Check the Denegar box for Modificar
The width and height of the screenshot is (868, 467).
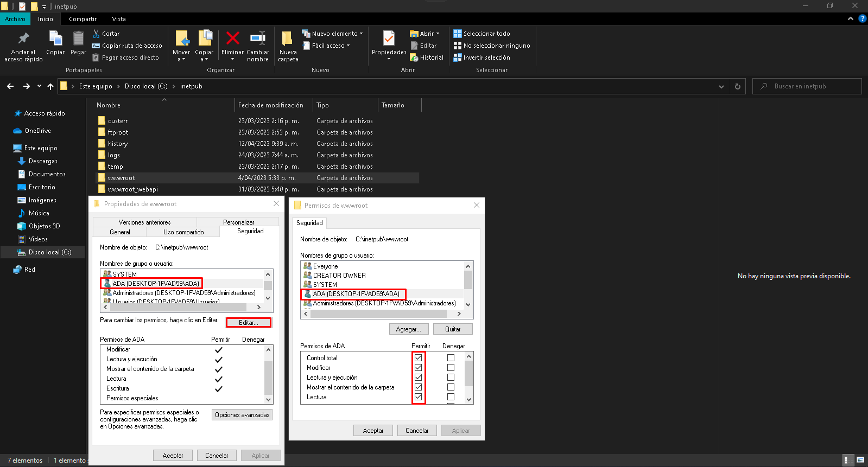coord(451,368)
